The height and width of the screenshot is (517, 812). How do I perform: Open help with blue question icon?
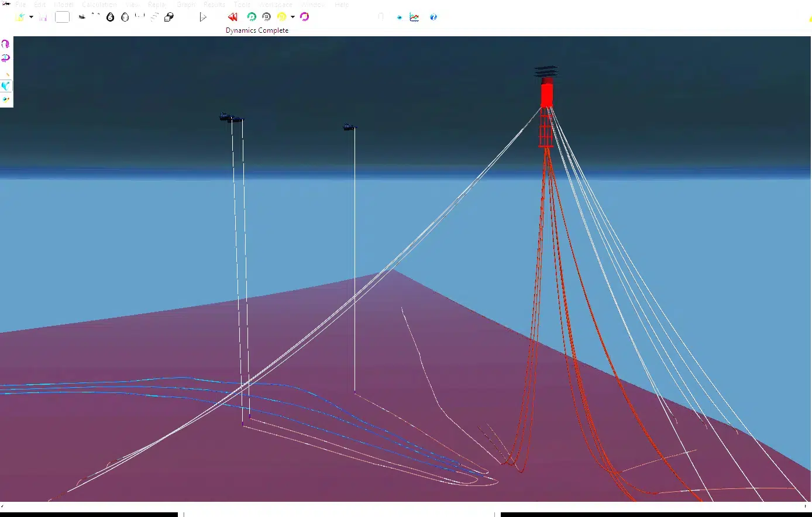tap(433, 18)
